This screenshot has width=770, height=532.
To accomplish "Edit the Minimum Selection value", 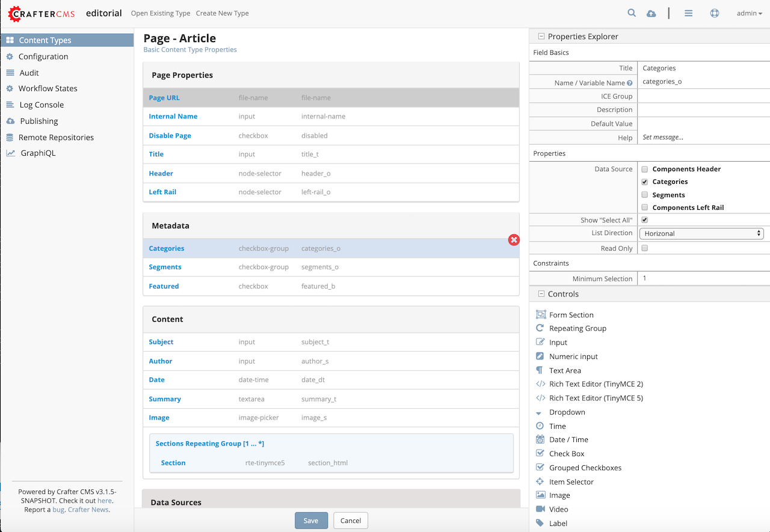I will [704, 279].
